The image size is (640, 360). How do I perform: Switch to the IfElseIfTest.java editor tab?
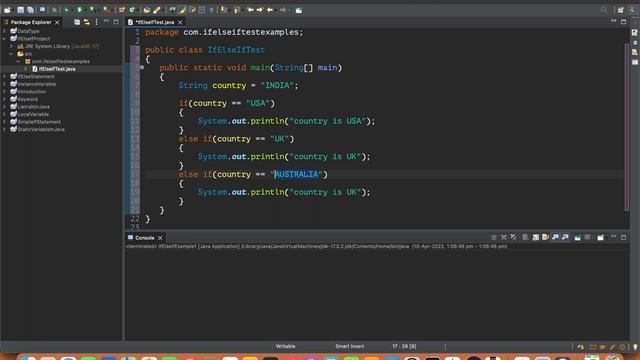155,22
